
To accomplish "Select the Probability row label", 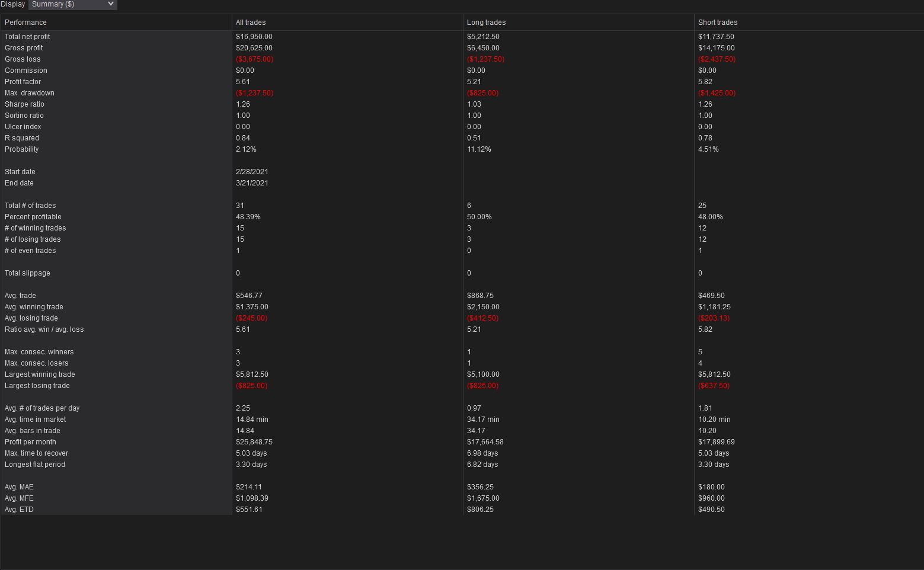I will point(21,149).
